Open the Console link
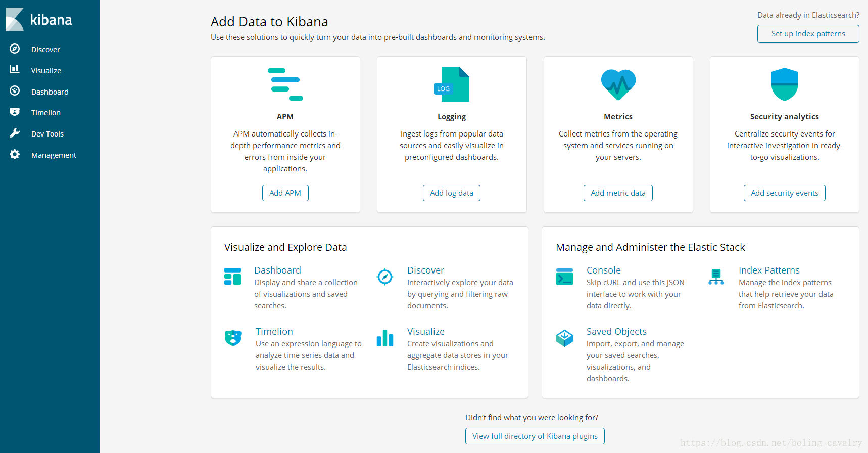Image resolution: width=868 pixels, height=453 pixels. (x=603, y=270)
